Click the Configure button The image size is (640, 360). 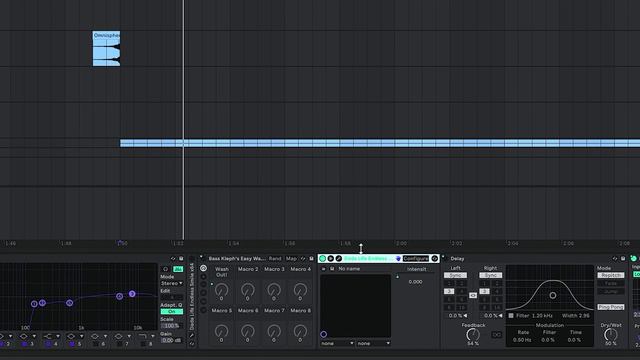pos(416,258)
